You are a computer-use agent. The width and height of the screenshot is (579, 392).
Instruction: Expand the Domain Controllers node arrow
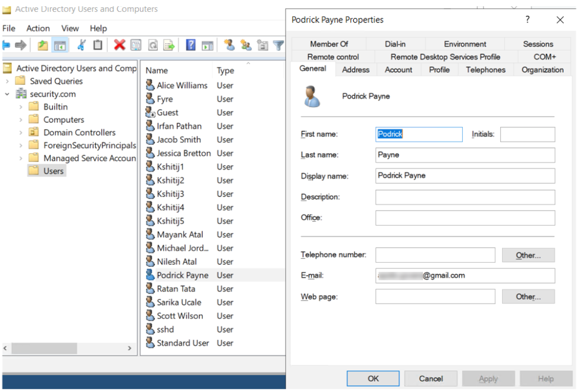pyautogui.click(x=21, y=133)
